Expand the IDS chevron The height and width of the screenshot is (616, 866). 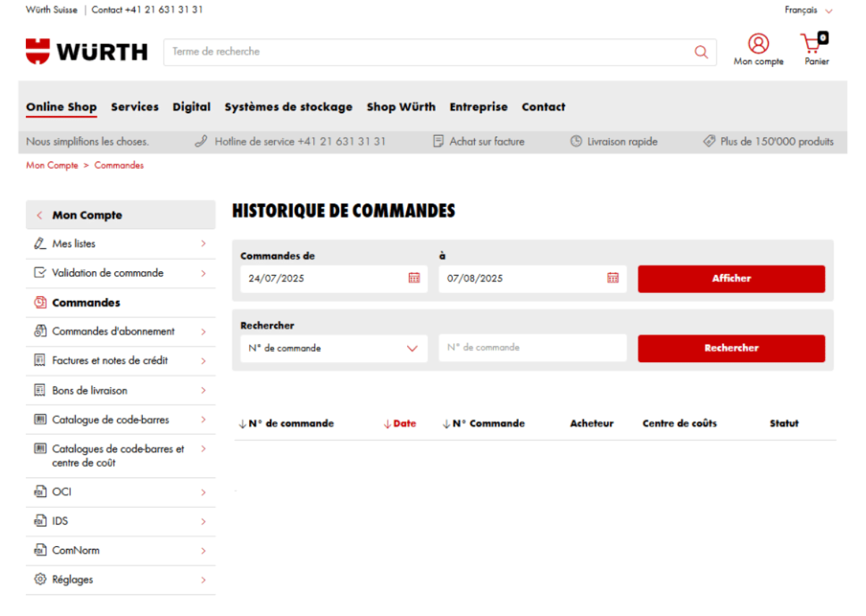point(204,522)
